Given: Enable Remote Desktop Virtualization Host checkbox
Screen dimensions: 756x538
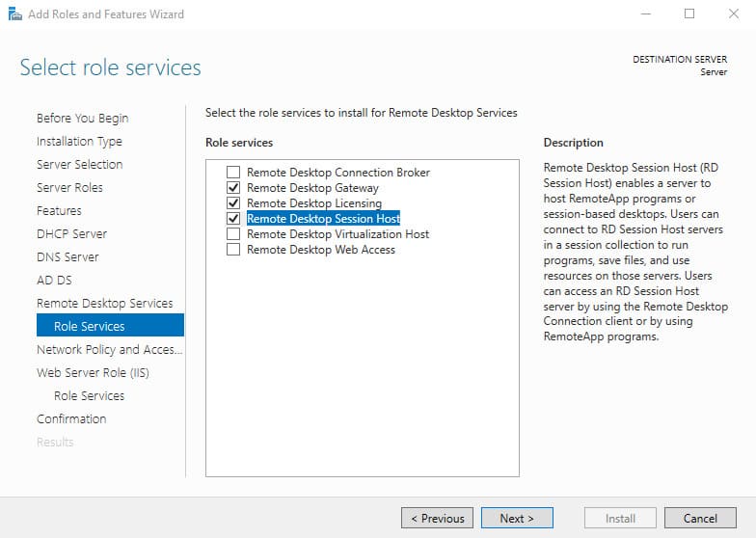Looking at the screenshot, I should (x=233, y=234).
